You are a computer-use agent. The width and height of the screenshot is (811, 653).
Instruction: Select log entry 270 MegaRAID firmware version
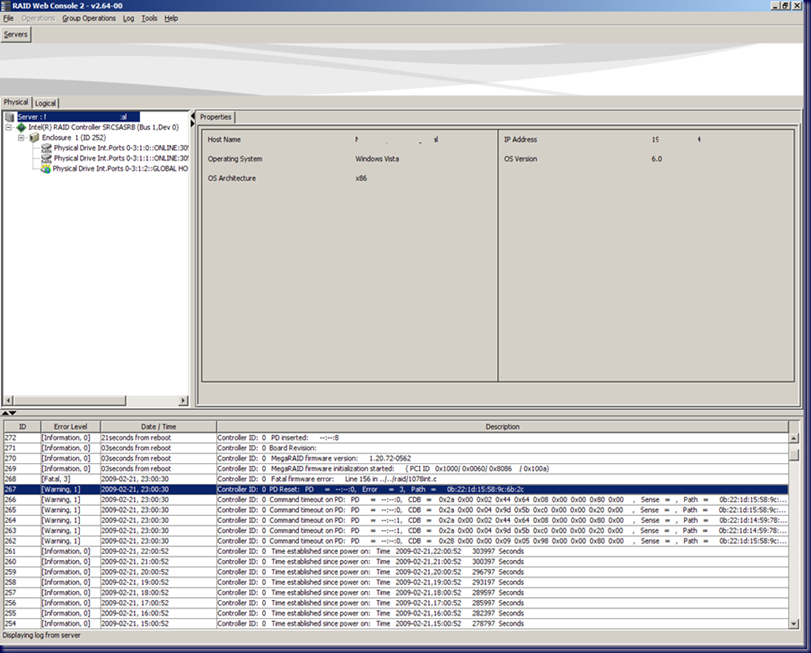[396, 458]
